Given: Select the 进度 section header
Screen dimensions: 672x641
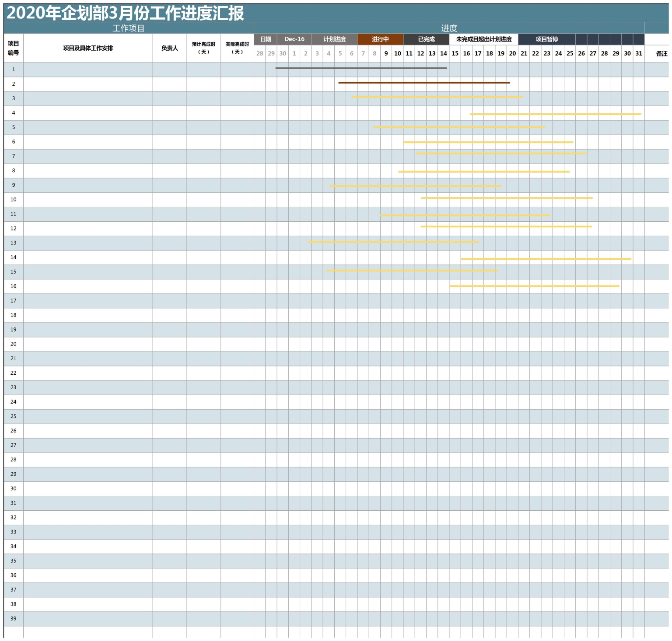Looking at the screenshot, I should click(x=449, y=28).
